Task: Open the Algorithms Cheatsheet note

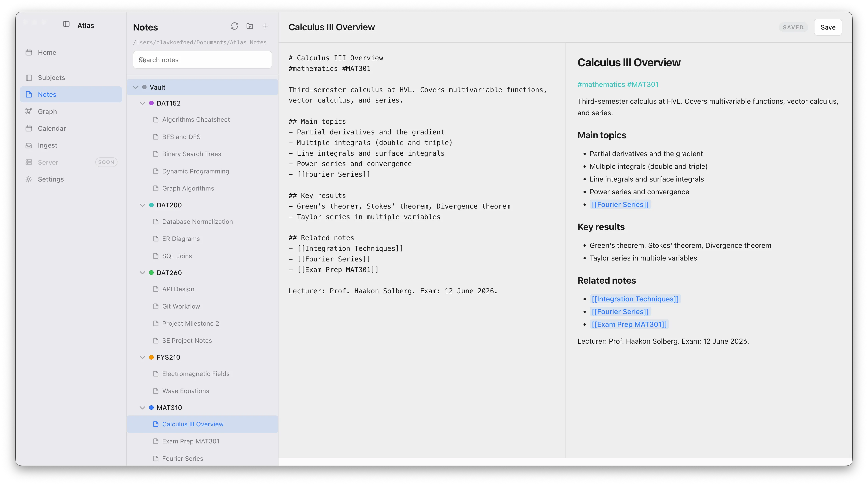Action: point(202,120)
